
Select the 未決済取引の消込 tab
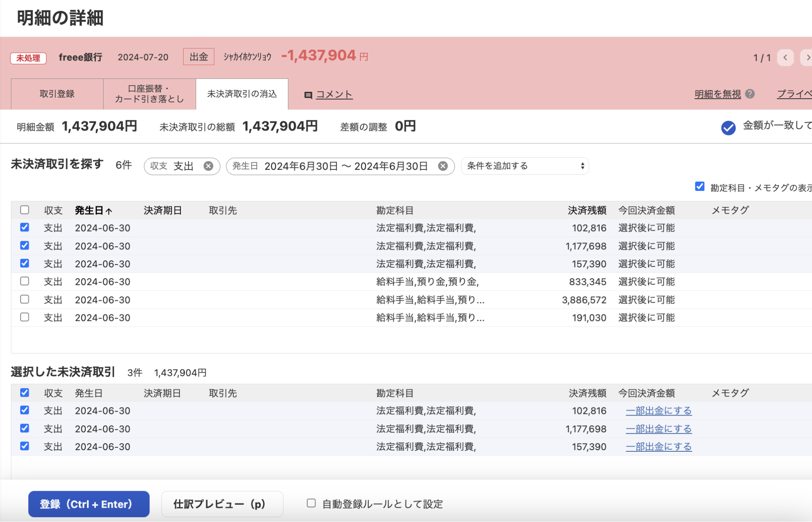click(x=242, y=94)
